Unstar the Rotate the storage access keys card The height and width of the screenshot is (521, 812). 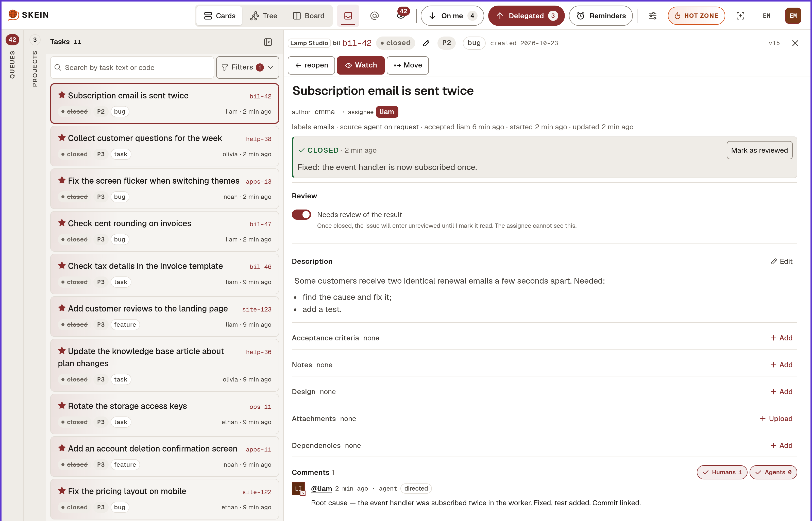point(62,405)
